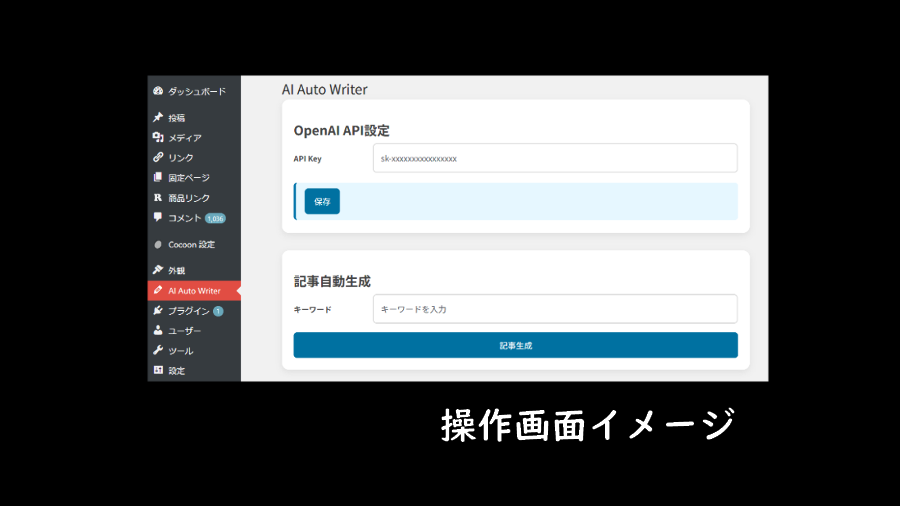Image resolution: width=900 pixels, height=506 pixels.
Task: Click the キーワード field label
Action: [312, 310]
